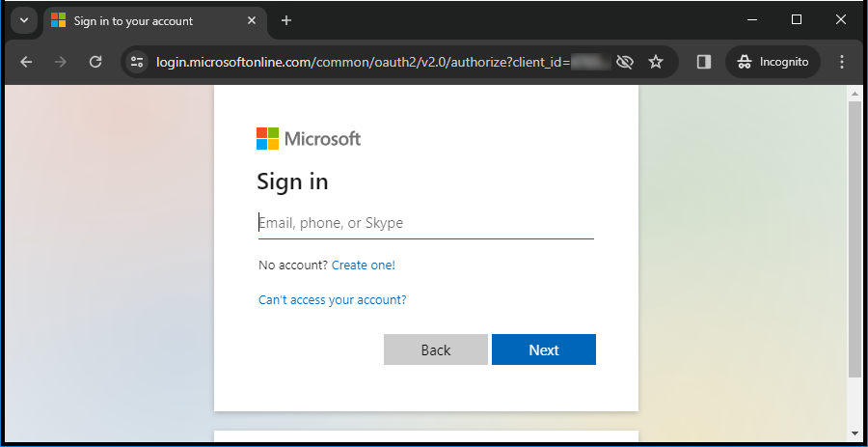Image resolution: width=868 pixels, height=447 pixels.
Task: Toggle the browser side panel icon
Action: tap(704, 62)
